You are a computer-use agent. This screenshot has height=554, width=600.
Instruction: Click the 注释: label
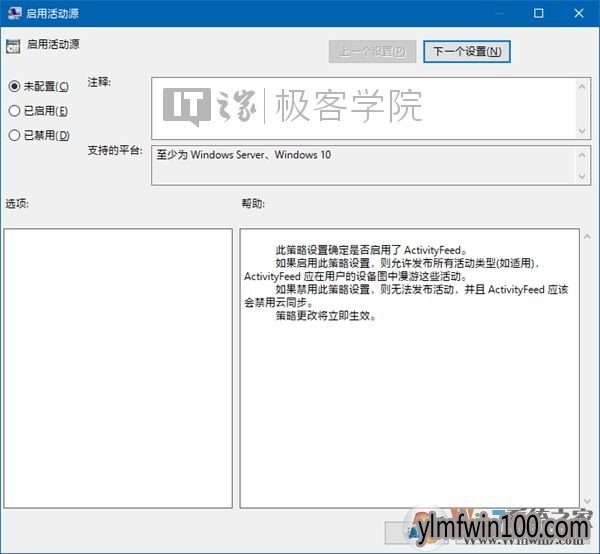[x=99, y=82]
